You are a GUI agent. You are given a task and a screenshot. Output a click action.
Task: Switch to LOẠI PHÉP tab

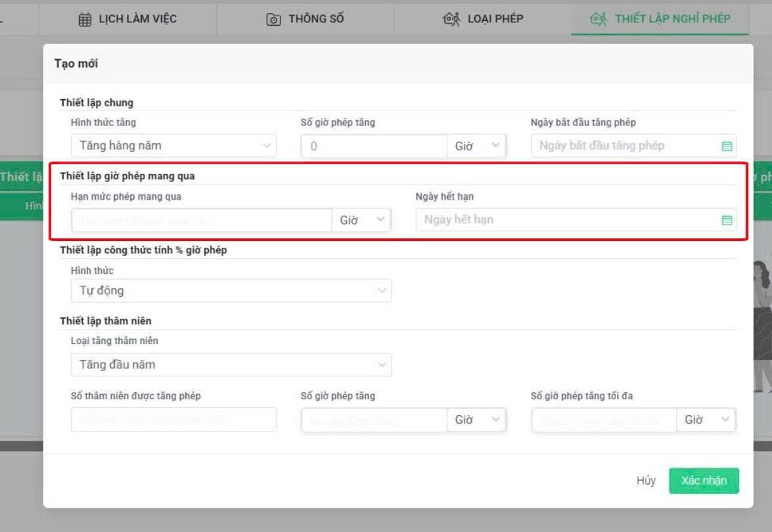pos(482,18)
